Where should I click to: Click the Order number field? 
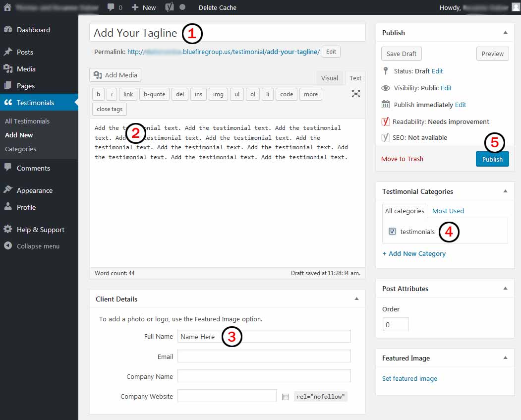tap(396, 324)
